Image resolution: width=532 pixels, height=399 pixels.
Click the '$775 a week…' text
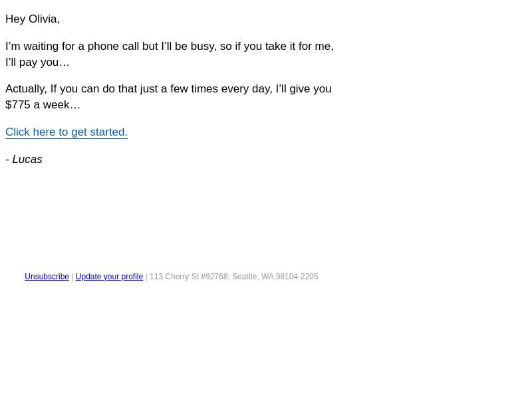point(43,105)
